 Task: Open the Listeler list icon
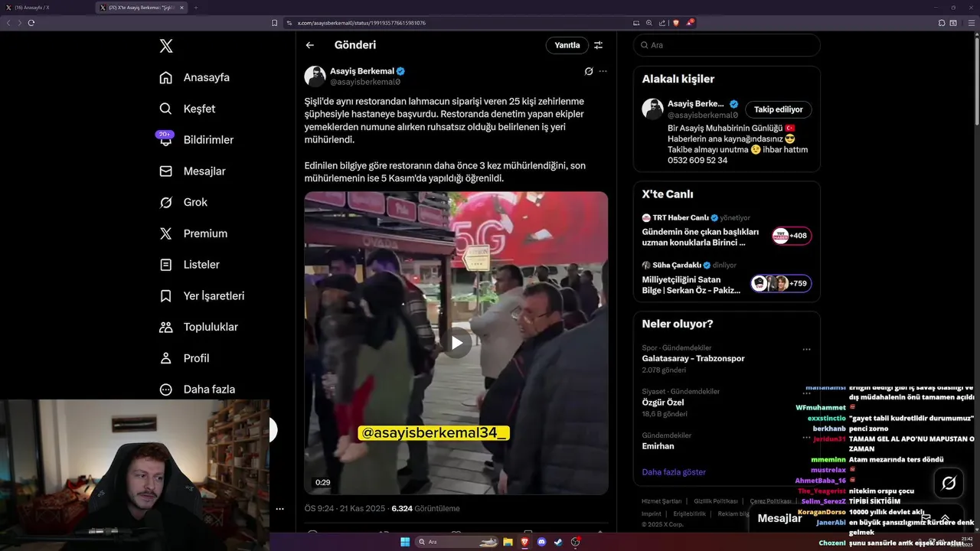(x=165, y=265)
